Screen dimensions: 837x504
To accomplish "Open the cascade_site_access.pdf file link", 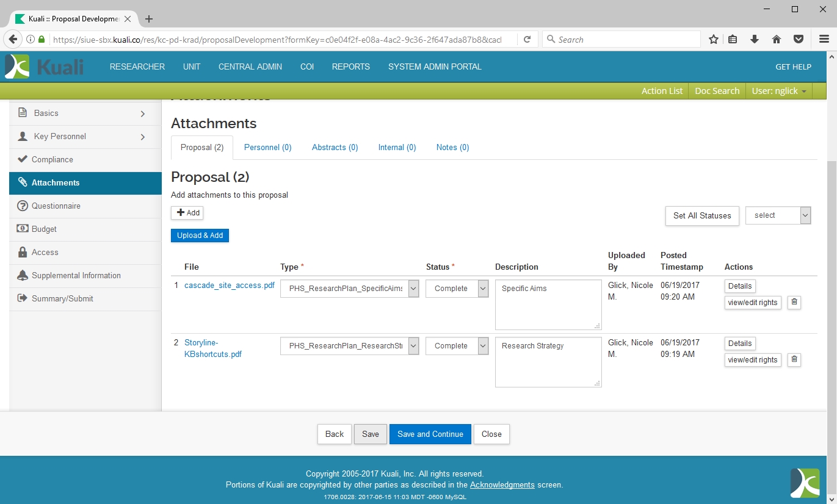I will pyautogui.click(x=229, y=286).
